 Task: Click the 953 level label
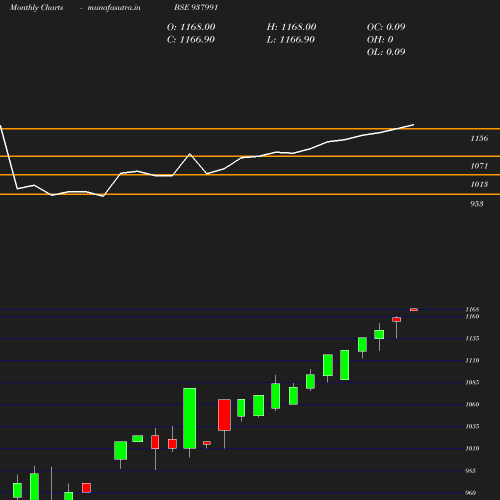tap(477, 204)
